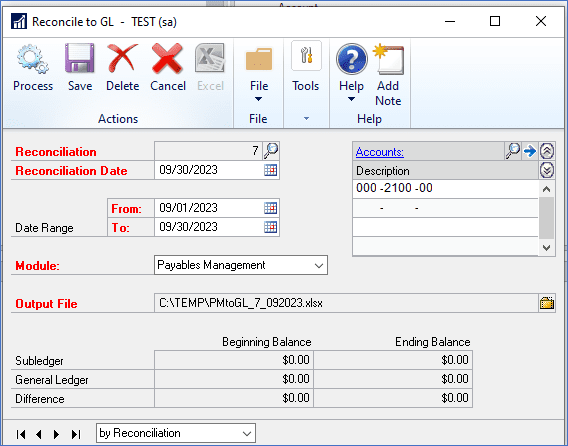Open calendar picker for From date

(x=270, y=208)
